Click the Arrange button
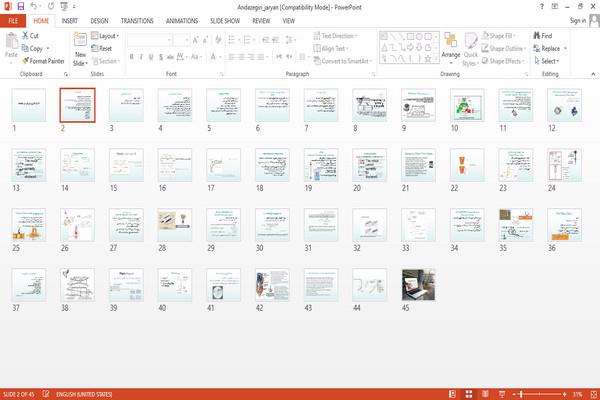This screenshot has height=400, width=600. (x=451, y=48)
